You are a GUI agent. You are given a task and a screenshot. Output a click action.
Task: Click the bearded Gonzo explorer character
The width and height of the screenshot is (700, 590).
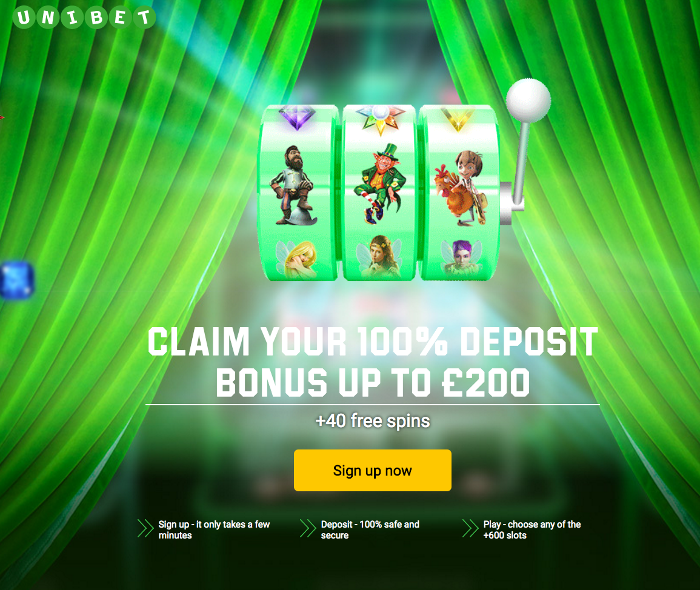click(x=293, y=184)
